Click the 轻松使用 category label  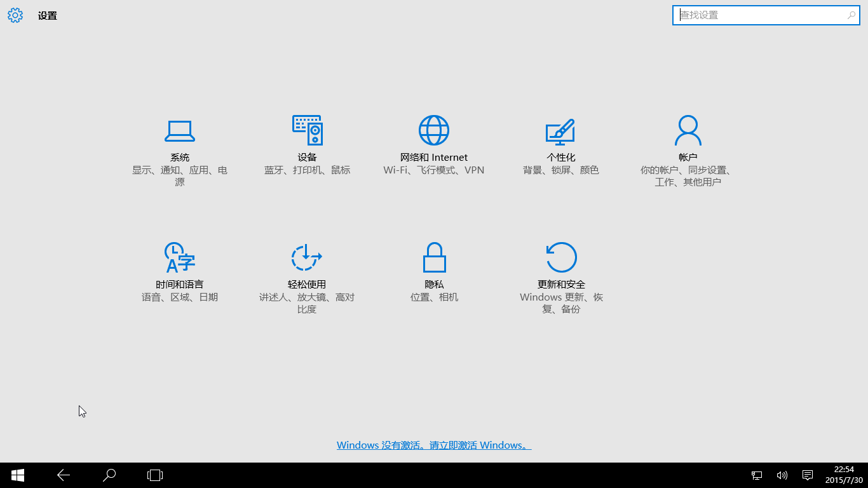pos(307,285)
